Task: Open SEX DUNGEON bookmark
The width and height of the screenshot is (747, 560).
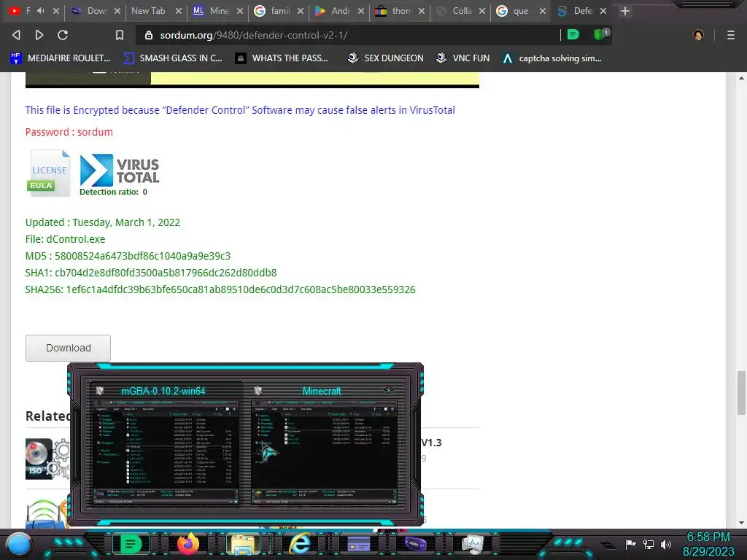Action: [x=385, y=58]
